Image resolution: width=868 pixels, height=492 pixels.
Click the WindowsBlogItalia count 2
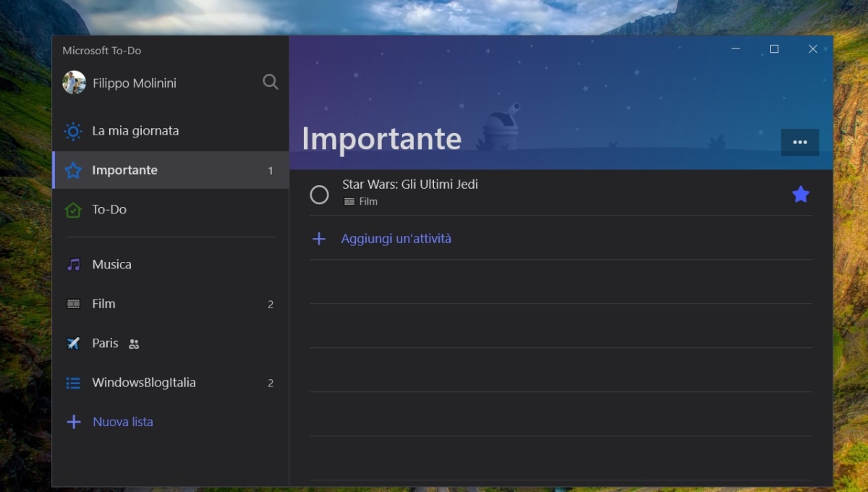pos(271,383)
